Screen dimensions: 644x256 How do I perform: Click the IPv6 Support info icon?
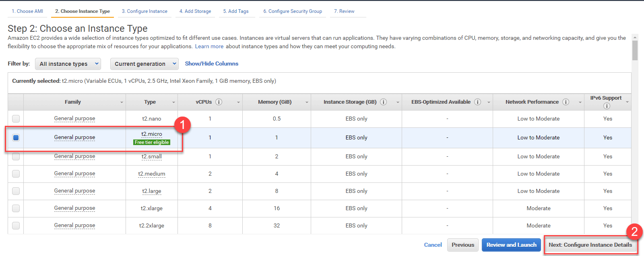(607, 106)
